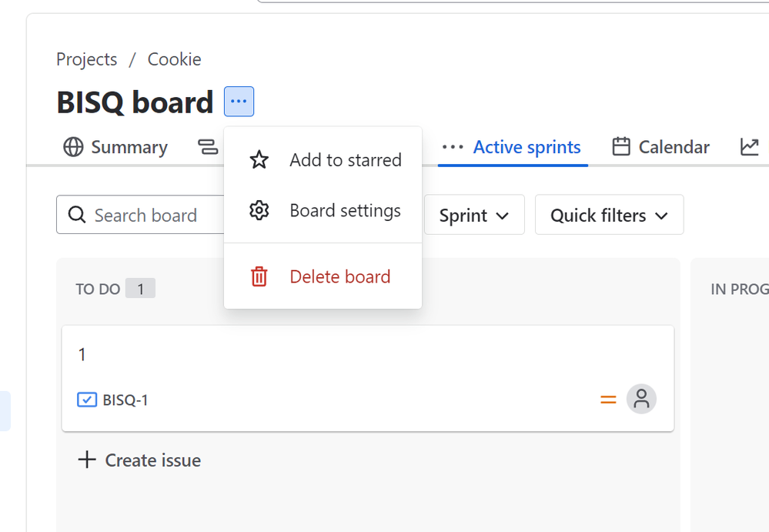Click the timeline icon next to Summary

click(x=208, y=147)
